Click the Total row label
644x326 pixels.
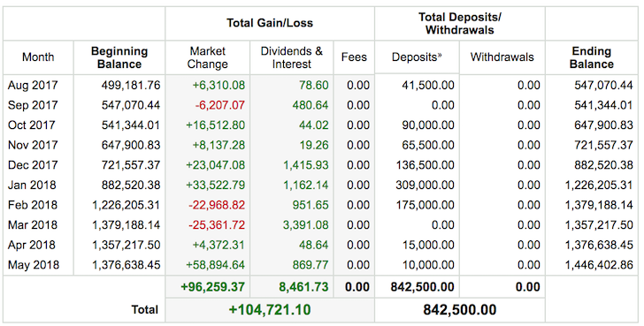[144, 309]
